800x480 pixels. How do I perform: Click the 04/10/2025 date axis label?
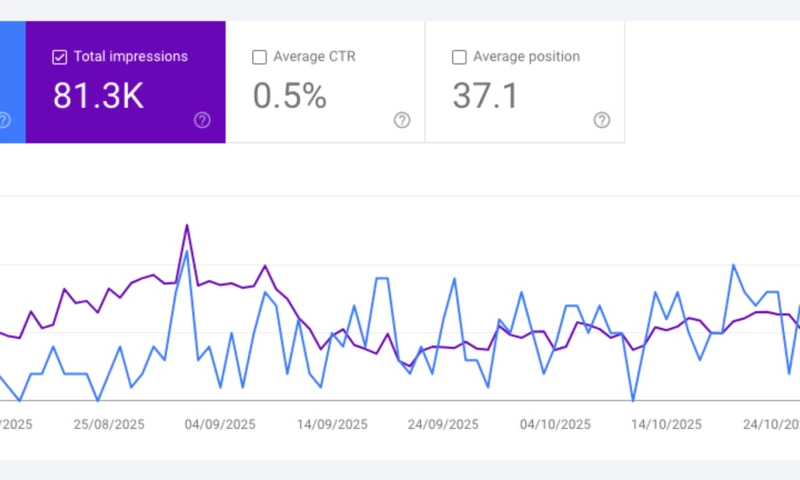tap(554, 424)
